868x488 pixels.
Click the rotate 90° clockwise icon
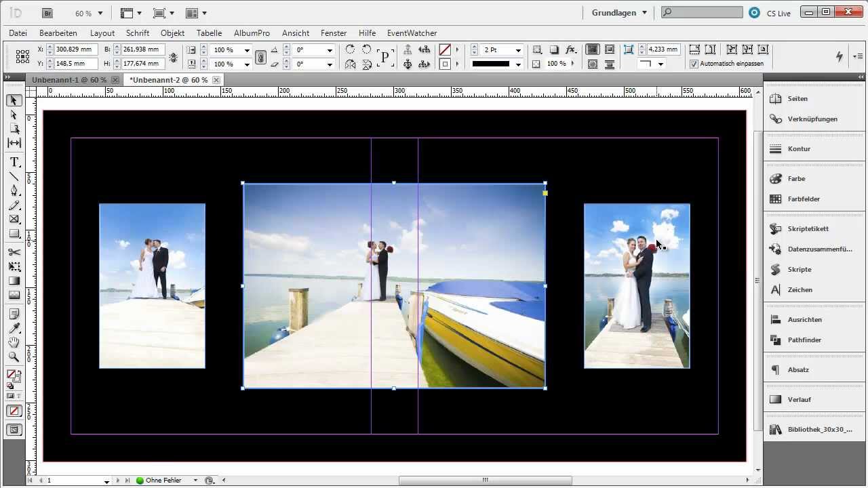[x=350, y=49]
